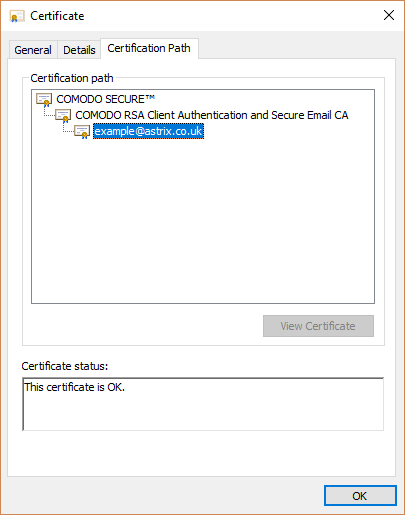The height and width of the screenshot is (515, 405).
Task: Click the COMODO SECURE root certificate icon
Action: coord(44,99)
